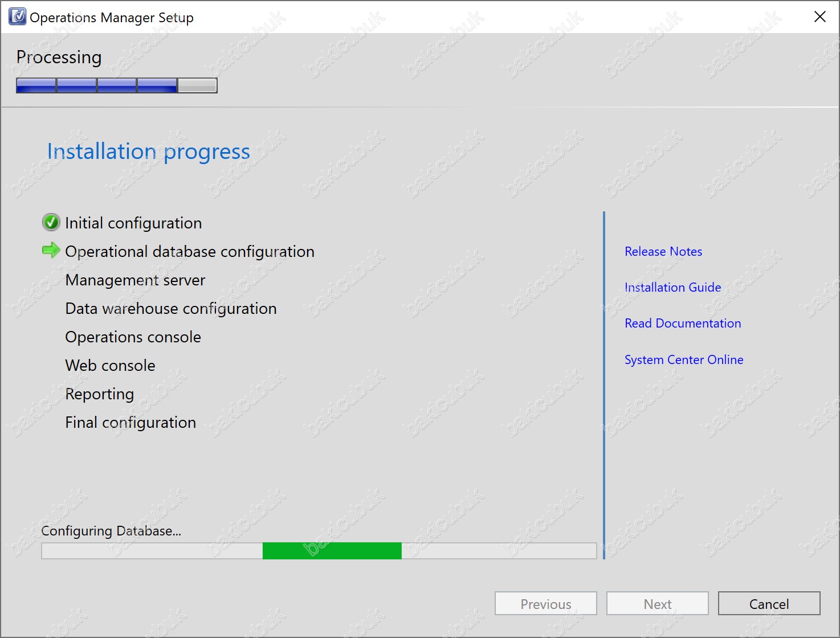
Task: Select the 'Operational database configuration' step text
Action: pos(190,251)
